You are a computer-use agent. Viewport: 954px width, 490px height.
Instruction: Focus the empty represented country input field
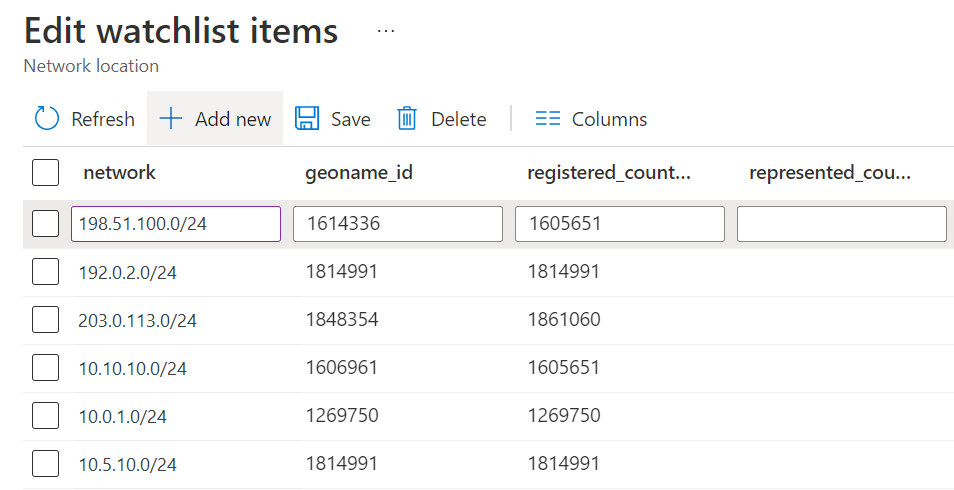(x=842, y=224)
